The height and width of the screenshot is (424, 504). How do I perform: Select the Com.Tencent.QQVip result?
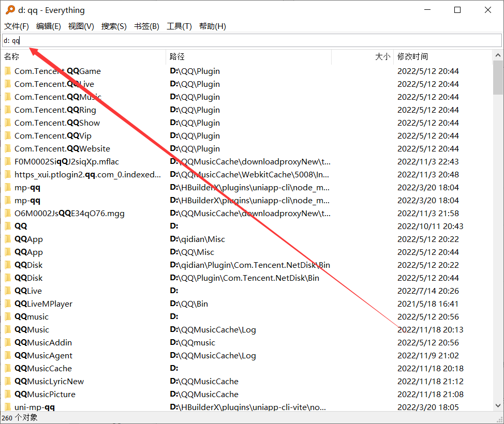[x=53, y=135]
